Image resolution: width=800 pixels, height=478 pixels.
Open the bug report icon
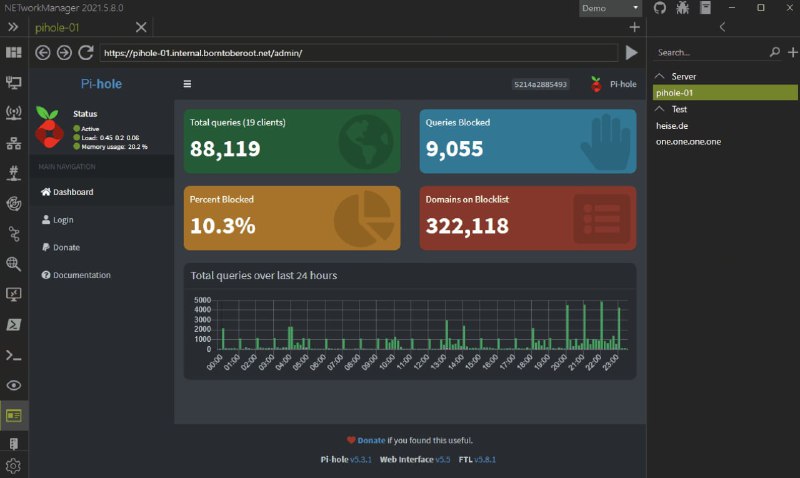(683, 8)
